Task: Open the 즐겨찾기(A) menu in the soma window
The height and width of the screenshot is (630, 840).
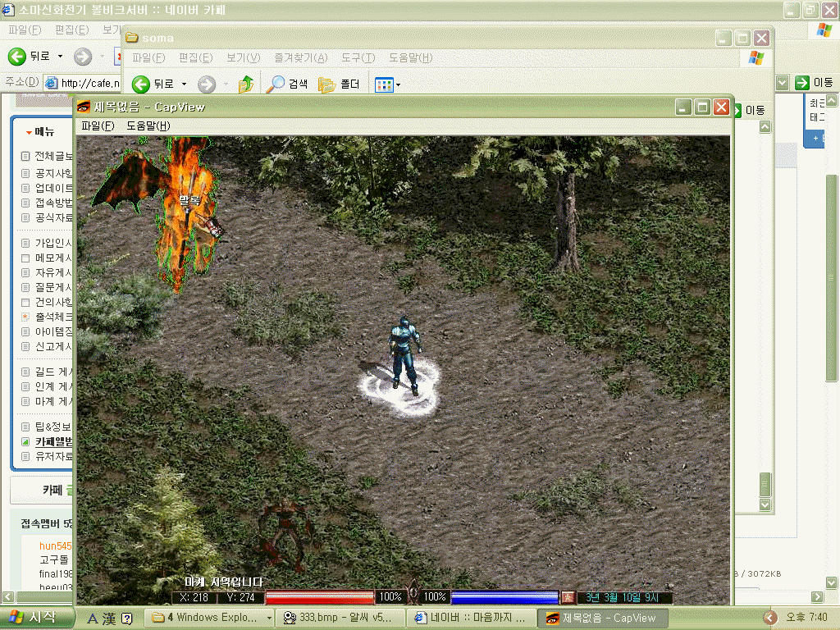Action: coord(300,58)
